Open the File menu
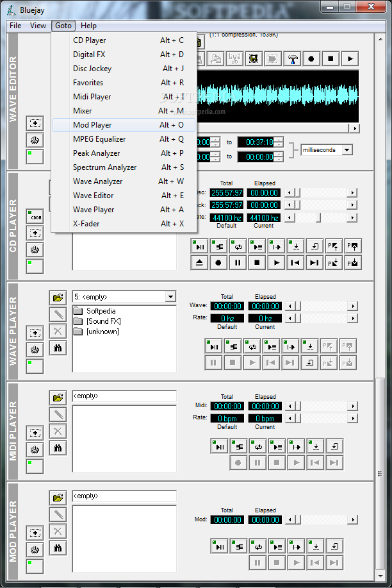This screenshot has width=392, height=588. [x=15, y=26]
